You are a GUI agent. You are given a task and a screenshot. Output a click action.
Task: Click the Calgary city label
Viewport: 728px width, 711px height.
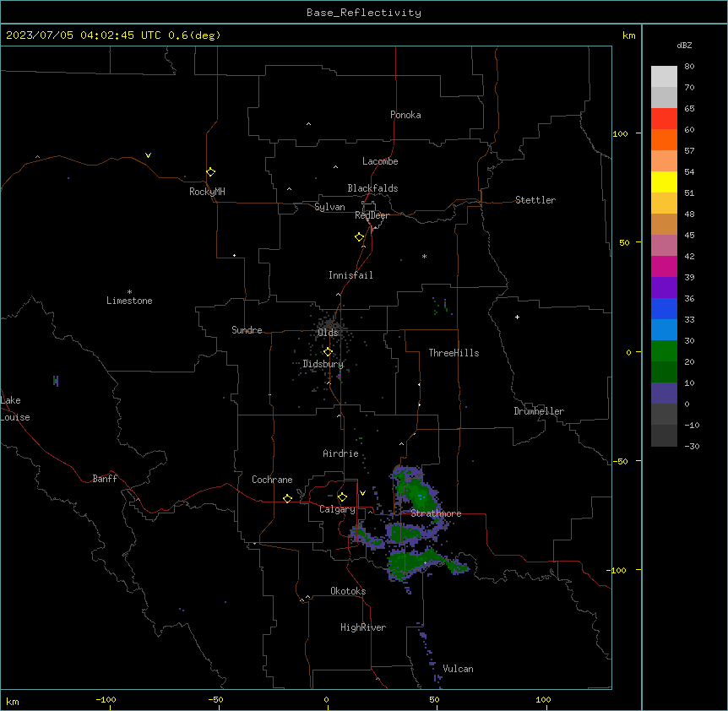click(x=337, y=509)
